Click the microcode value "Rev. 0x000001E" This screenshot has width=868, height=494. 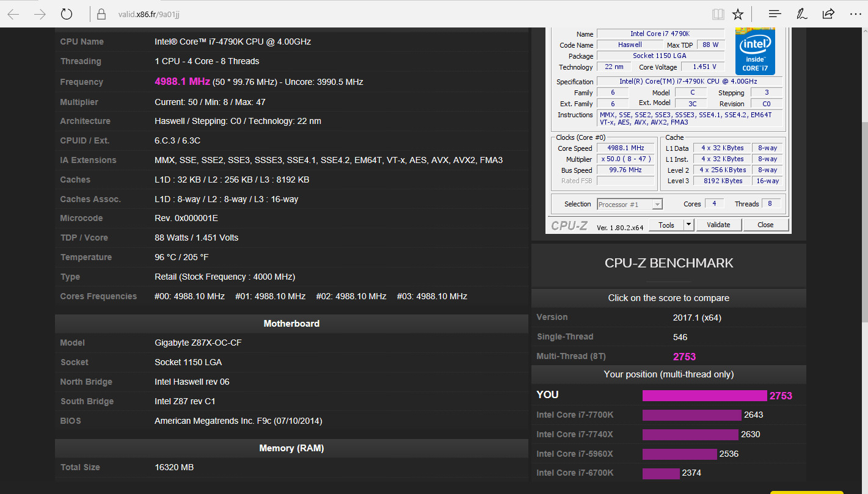pyautogui.click(x=186, y=218)
